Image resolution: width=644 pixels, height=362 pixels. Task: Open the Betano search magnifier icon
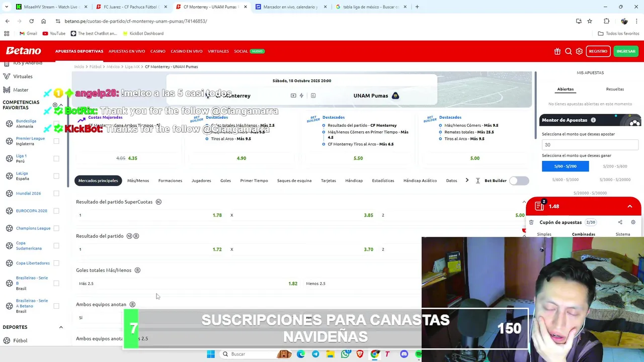[x=569, y=51]
